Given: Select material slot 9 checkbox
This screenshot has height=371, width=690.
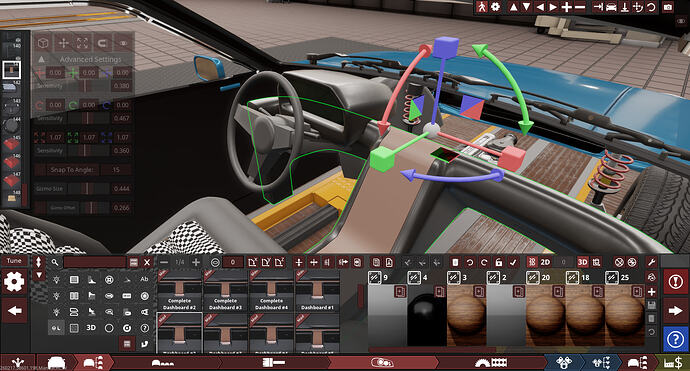Looking at the screenshot, I should click(374, 278).
